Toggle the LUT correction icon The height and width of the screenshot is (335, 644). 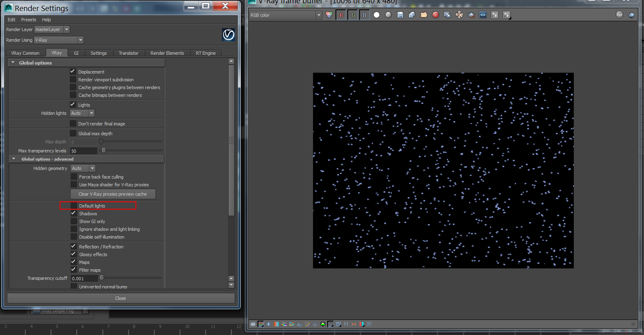click(338, 324)
